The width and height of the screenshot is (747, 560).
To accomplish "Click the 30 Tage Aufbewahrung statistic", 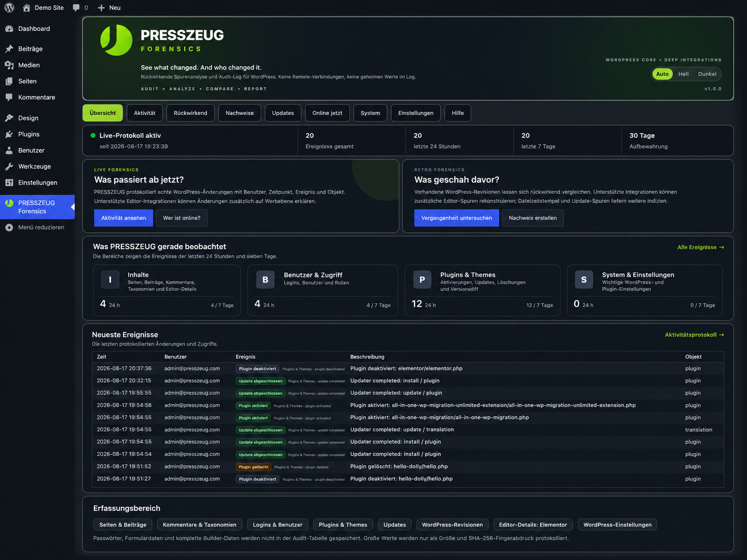I will pos(648,141).
